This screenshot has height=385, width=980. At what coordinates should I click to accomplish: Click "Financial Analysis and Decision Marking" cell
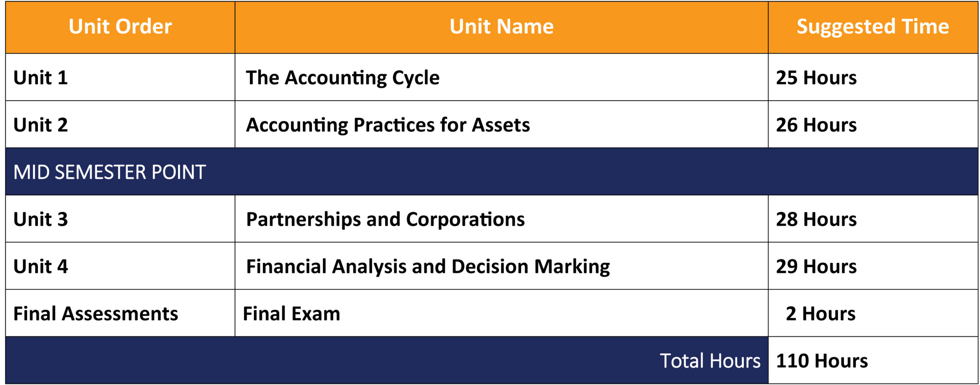[x=428, y=266]
